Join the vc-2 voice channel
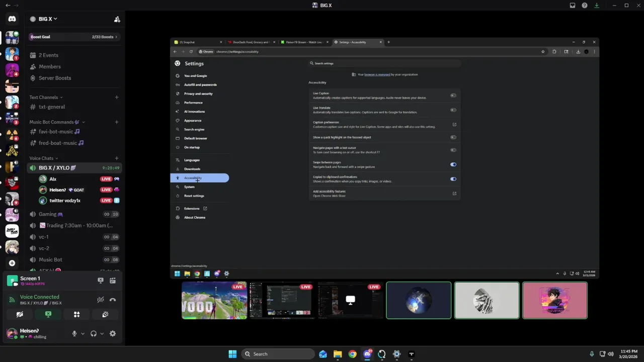644x362 pixels. pos(73,248)
